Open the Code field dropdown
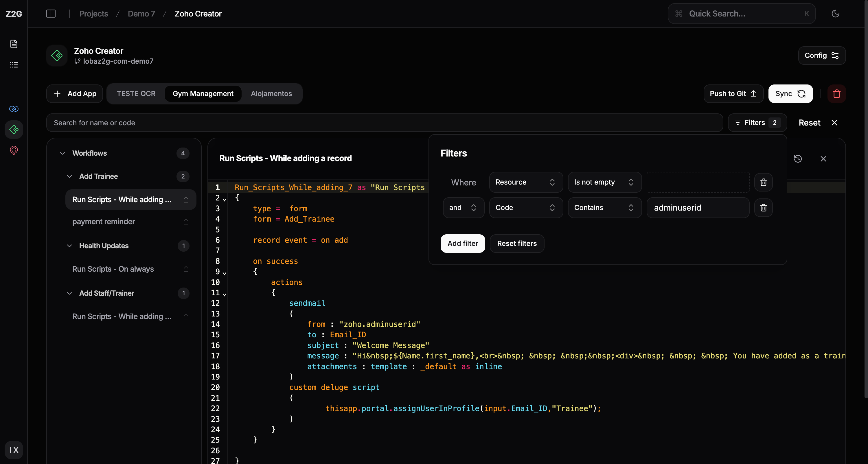 (x=526, y=208)
